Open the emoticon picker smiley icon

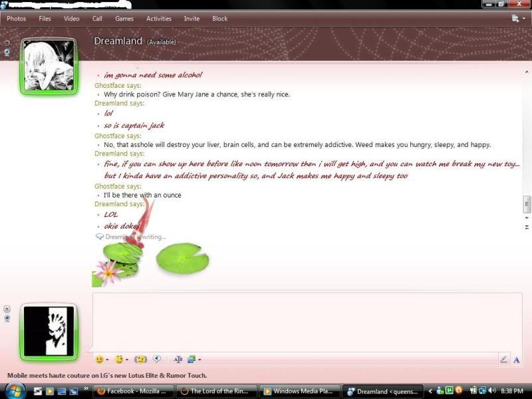99,359
